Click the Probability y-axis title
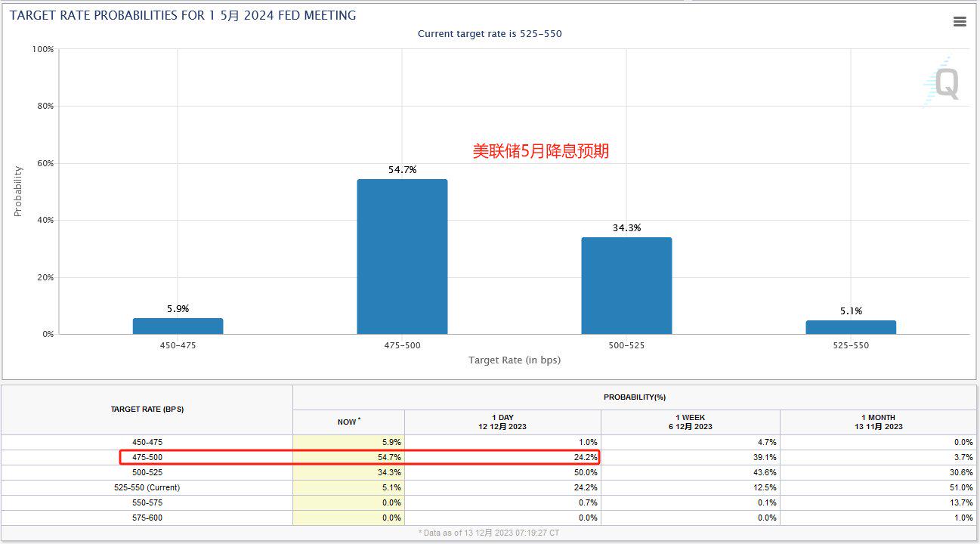The width and height of the screenshot is (980, 544). tap(18, 191)
